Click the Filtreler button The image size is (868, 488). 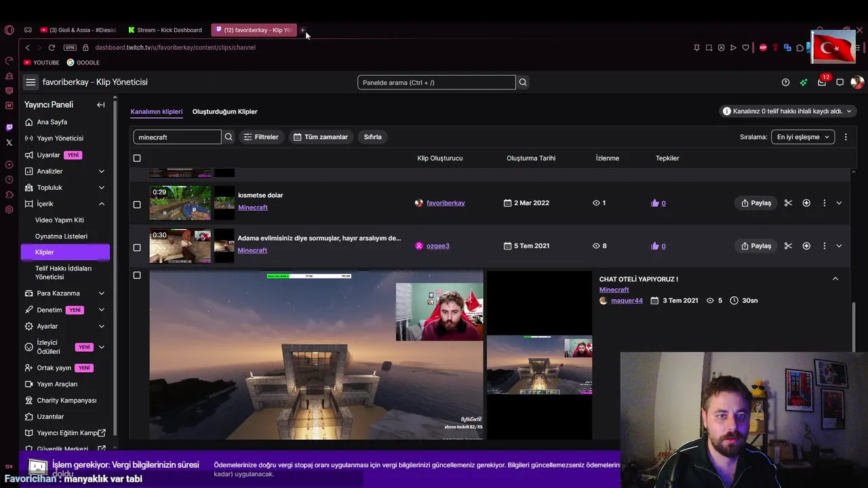click(261, 137)
